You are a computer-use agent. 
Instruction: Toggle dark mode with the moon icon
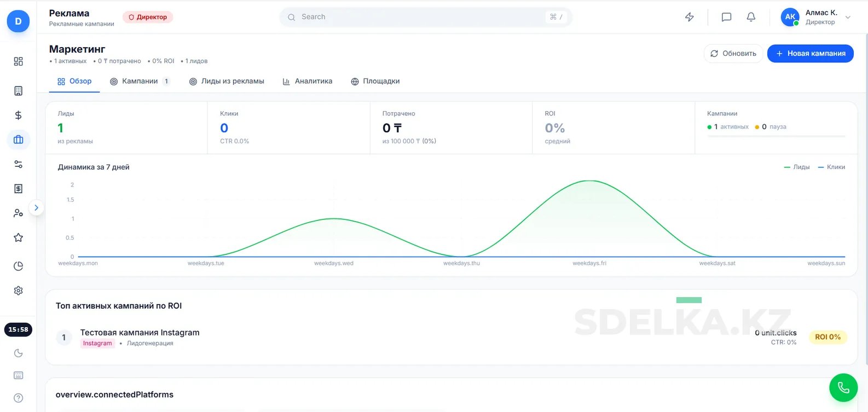point(18,353)
